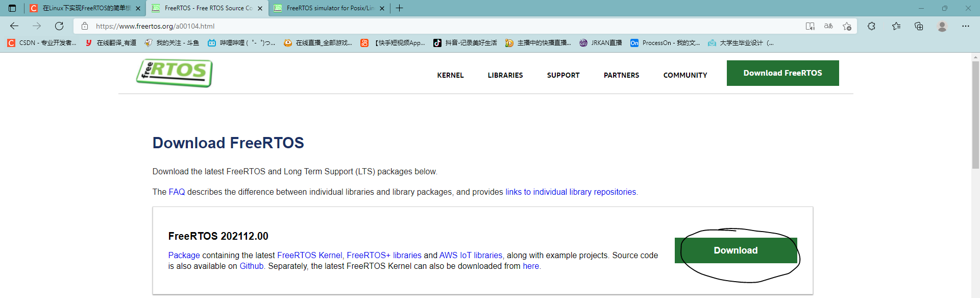
Task: Click the Download FreeRTOS header button
Action: [782, 73]
